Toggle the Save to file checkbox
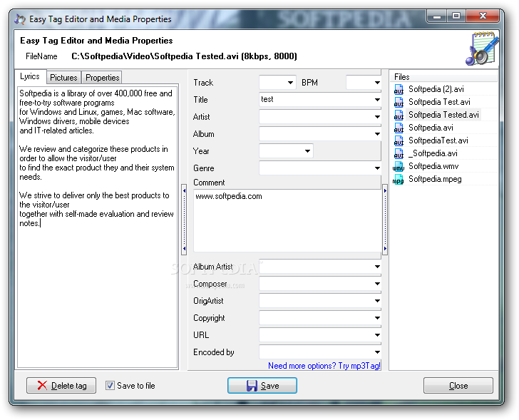Viewport: 519px width, 420px height. pos(110,385)
